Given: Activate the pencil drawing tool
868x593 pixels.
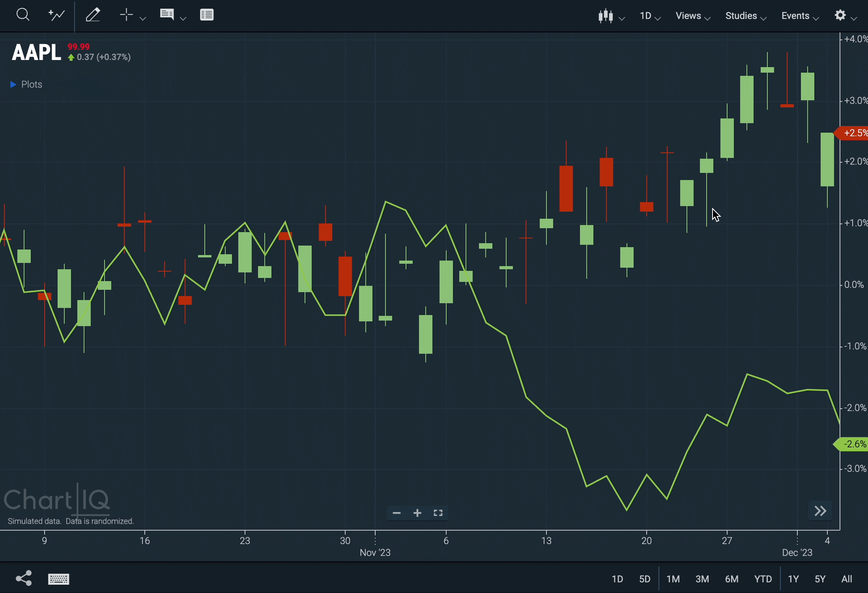Looking at the screenshot, I should (93, 15).
